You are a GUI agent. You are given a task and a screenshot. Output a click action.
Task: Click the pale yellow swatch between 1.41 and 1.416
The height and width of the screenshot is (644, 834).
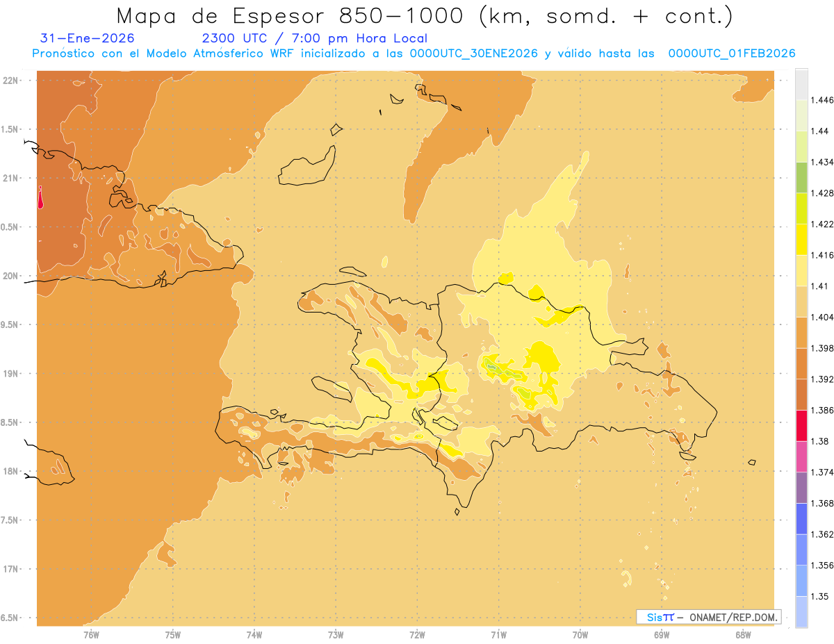[801, 270]
